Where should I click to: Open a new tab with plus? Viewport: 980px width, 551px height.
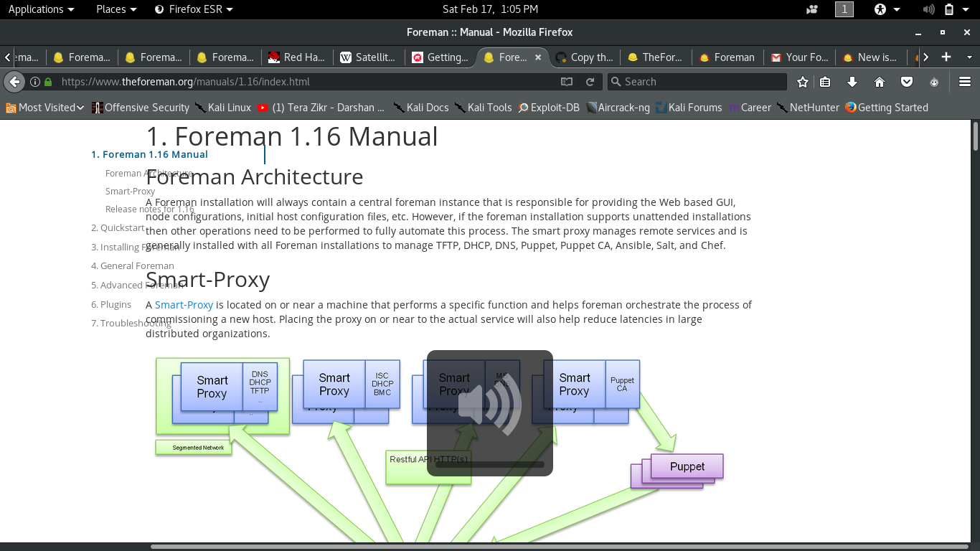click(x=946, y=57)
